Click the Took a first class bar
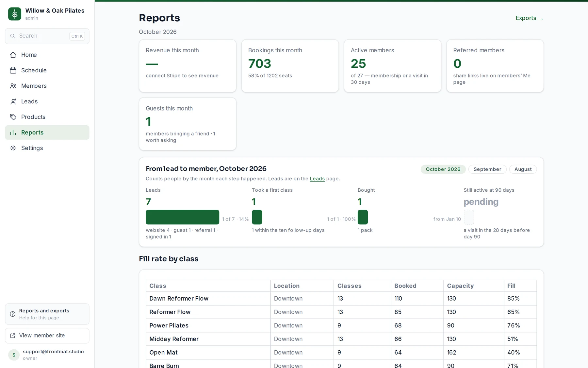This screenshot has height=368, width=588. point(257,217)
